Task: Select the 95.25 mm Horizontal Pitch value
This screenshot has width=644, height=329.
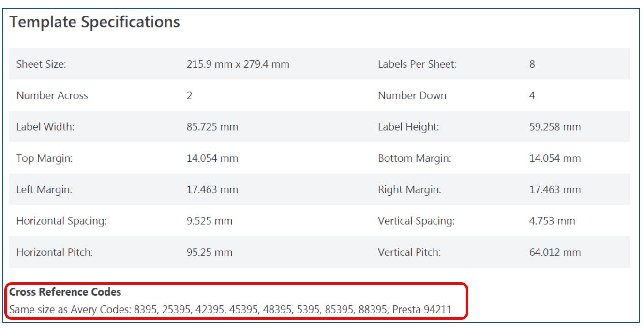Action: click(210, 252)
